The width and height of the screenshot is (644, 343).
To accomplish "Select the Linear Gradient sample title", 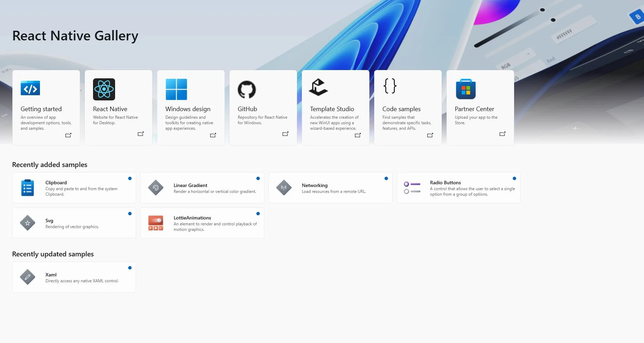I will (191, 185).
